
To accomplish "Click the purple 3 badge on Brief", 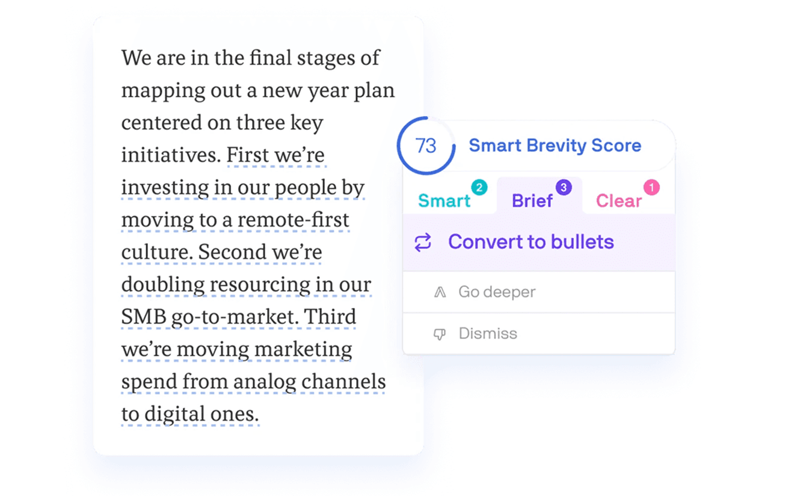I will (x=563, y=188).
